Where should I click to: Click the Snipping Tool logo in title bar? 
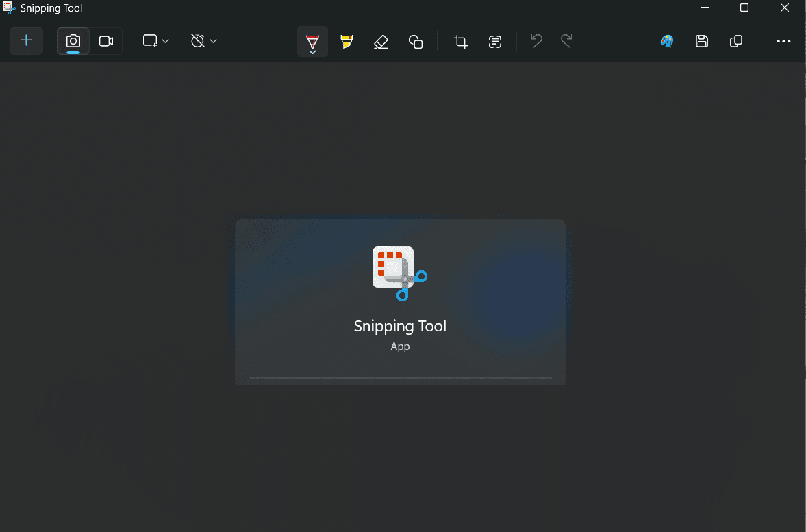tap(9, 8)
